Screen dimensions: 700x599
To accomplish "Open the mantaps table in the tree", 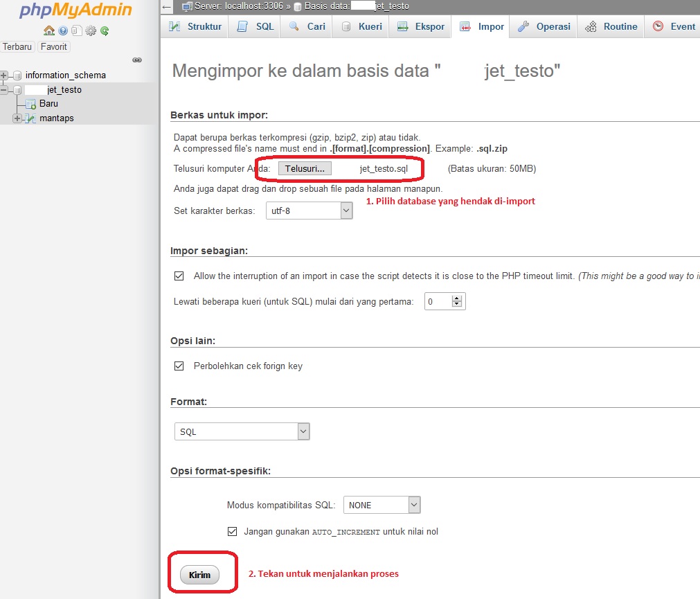I will point(57,118).
